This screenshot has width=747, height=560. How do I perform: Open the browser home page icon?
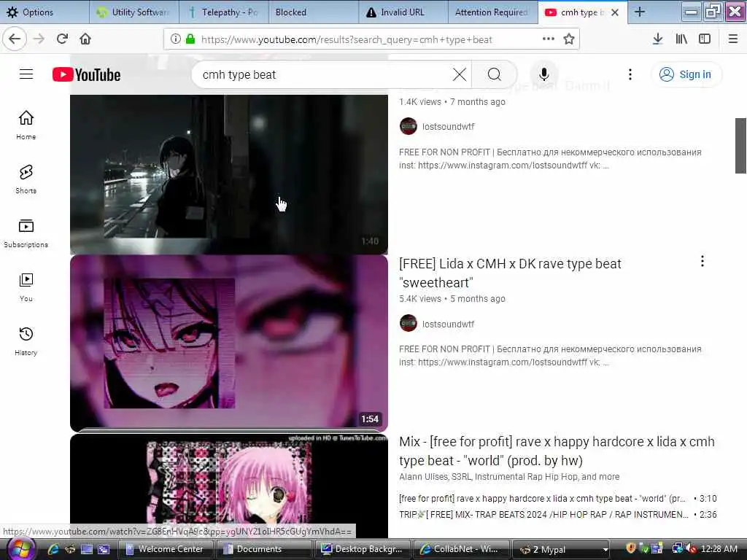(x=85, y=39)
